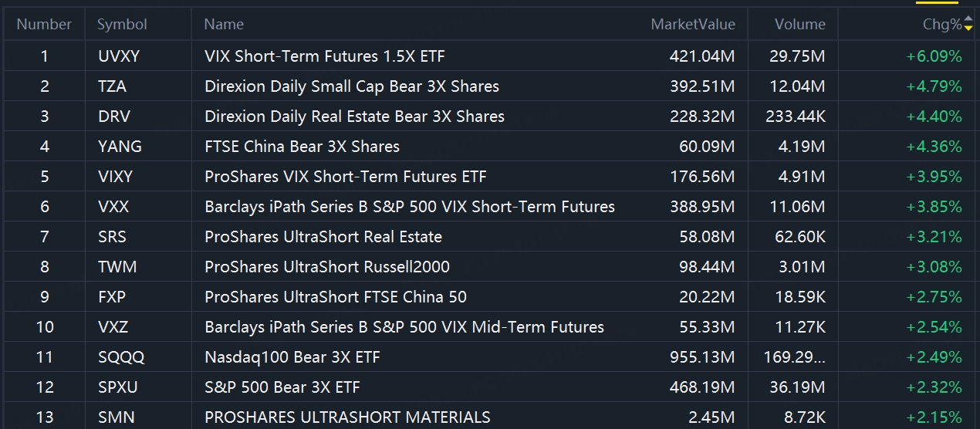Click the Name column header

click(224, 25)
